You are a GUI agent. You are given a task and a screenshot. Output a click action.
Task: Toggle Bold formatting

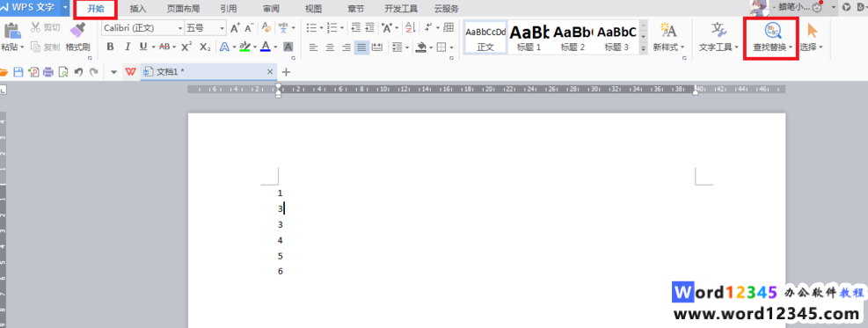(x=110, y=47)
